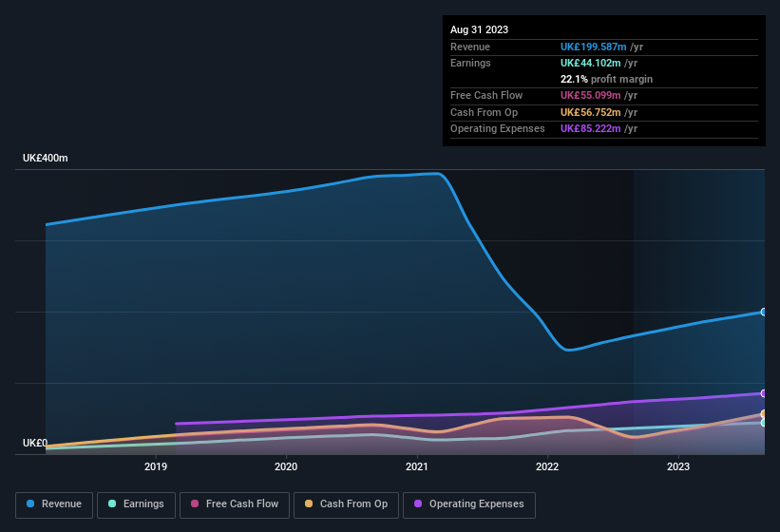Toggle the Free Cash Flow legend button

(x=235, y=504)
